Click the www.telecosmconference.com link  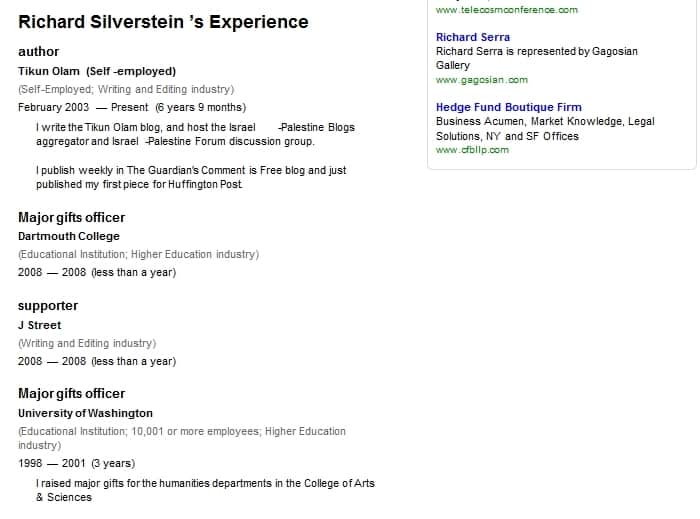point(507,10)
